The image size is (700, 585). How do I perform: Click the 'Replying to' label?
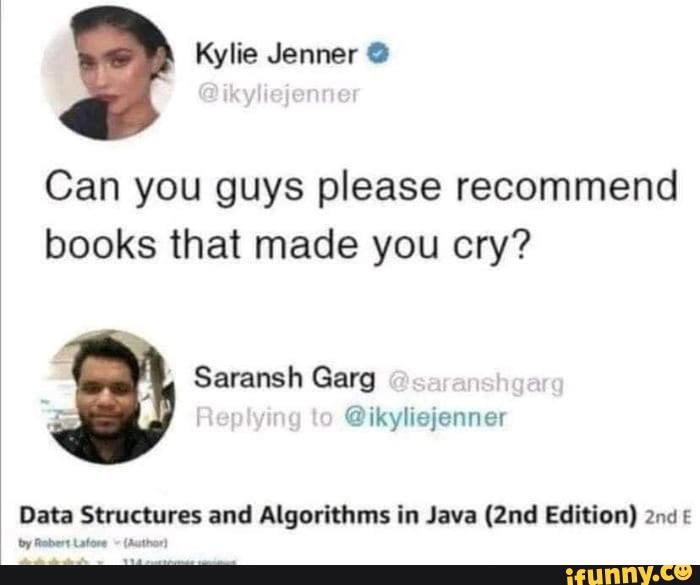pos(264,418)
